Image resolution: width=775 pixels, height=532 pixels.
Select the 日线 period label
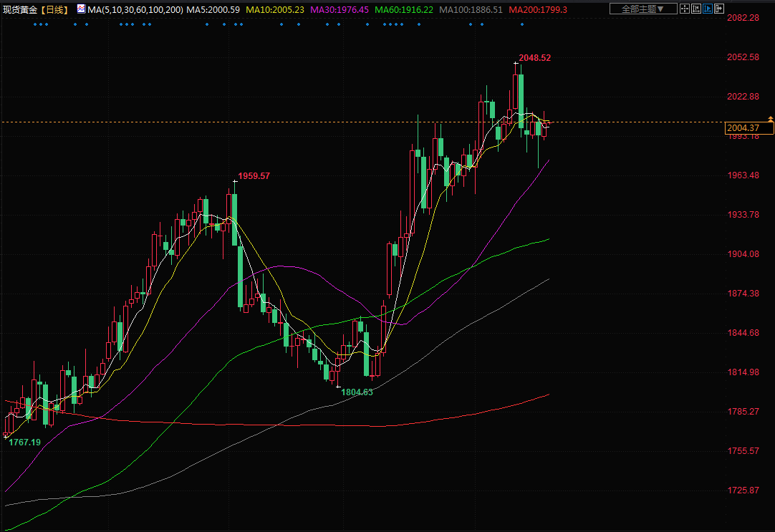click(x=56, y=10)
